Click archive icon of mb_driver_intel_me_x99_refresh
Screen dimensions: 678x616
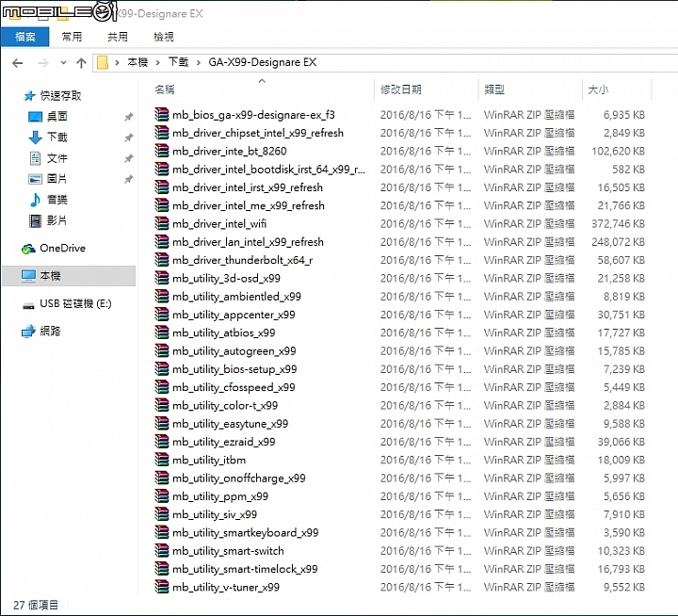[162, 205]
